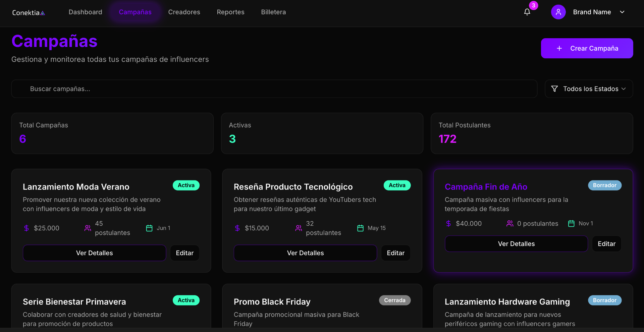Screen dimensions: 644x332
Task: Toggle the Borrador badge on Campaña Fin de Año
Action: [x=604, y=185]
